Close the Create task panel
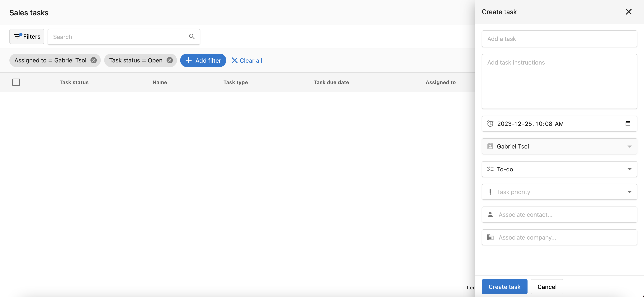The height and width of the screenshot is (297, 644). pos(629,12)
